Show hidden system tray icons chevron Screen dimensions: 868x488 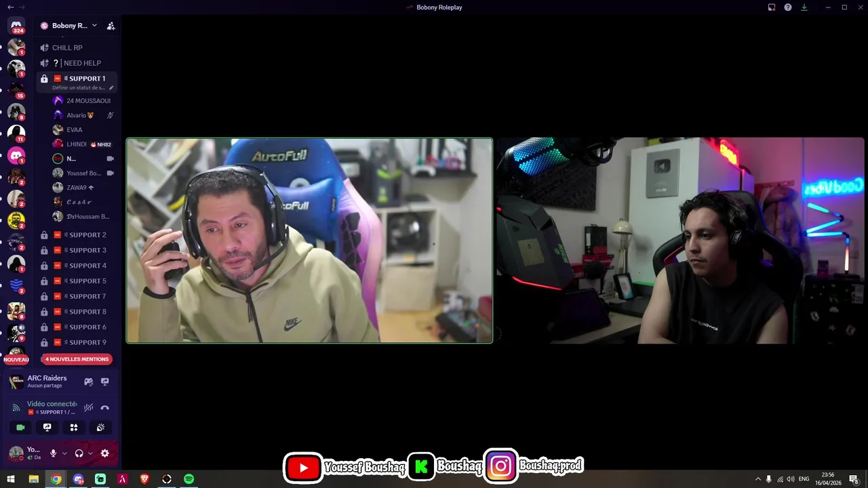[757, 479]
